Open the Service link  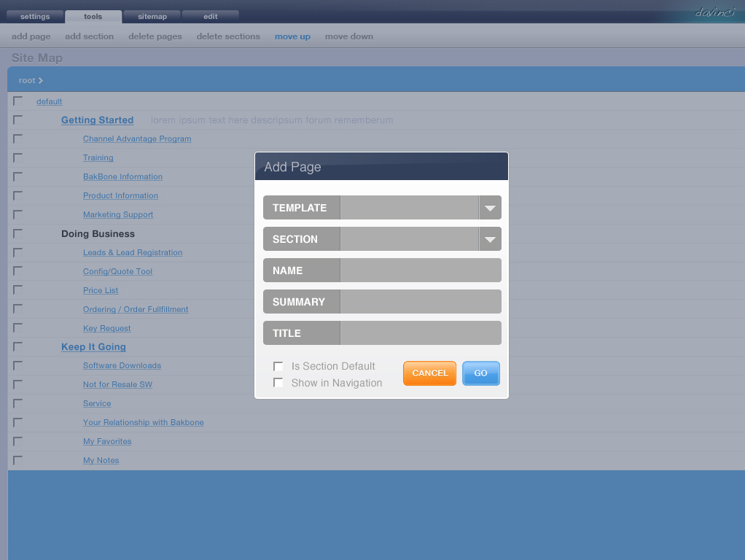click(x=97, y=403)
